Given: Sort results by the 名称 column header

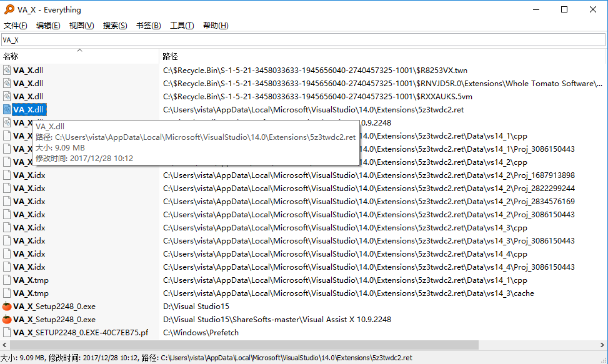Looking at the screenshot, I should click(x=11, y=56).
